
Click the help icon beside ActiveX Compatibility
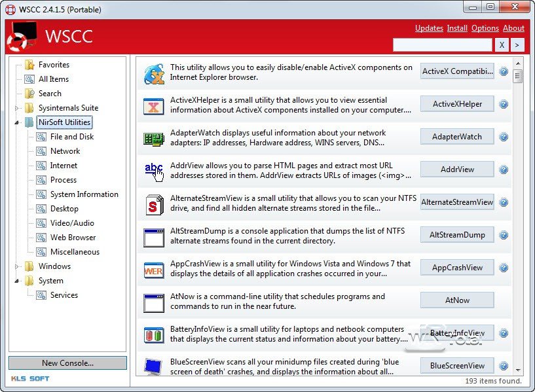click(504, 71)
